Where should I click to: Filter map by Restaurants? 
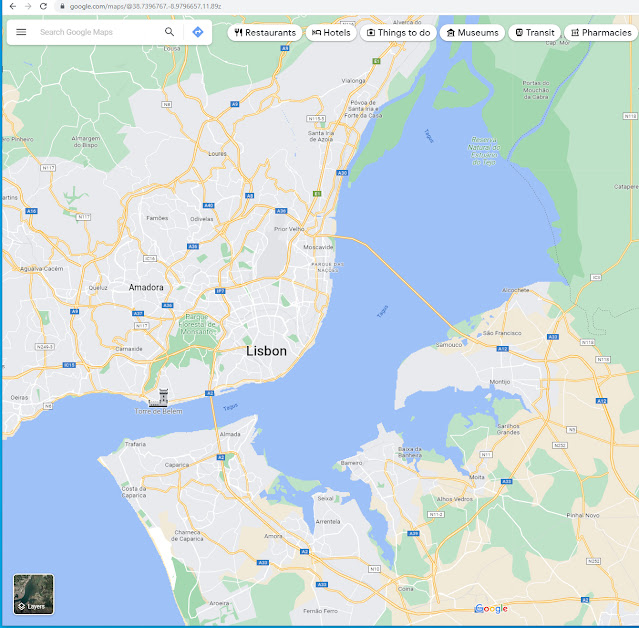pos(265,33)
